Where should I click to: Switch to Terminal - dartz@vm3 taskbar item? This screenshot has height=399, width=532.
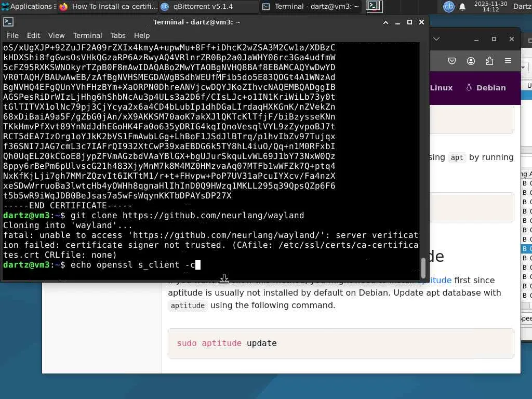coord(312,6)
